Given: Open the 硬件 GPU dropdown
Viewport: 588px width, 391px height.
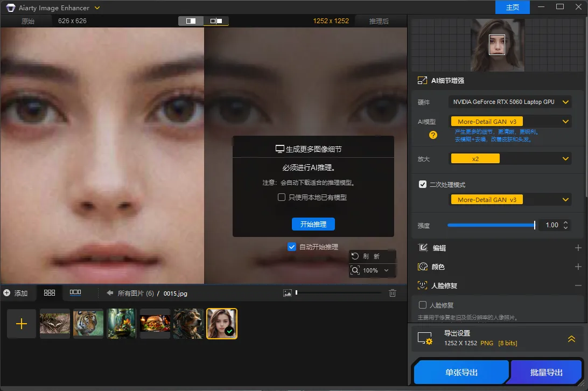Looking at the screenshot, I should click(x=509, y=102).
